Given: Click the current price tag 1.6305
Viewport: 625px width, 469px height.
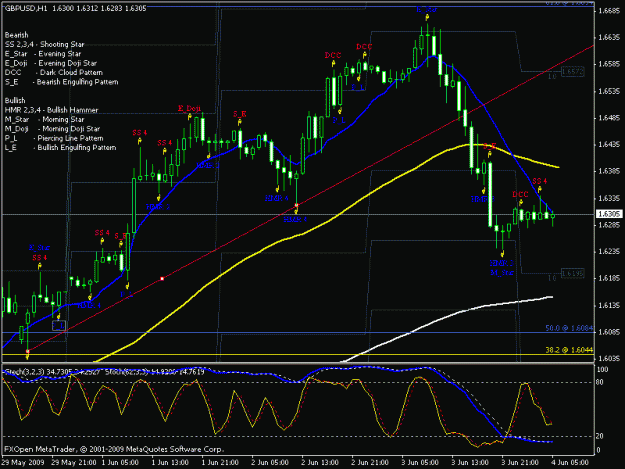Looking at the screenshot, I should [609, 214].
